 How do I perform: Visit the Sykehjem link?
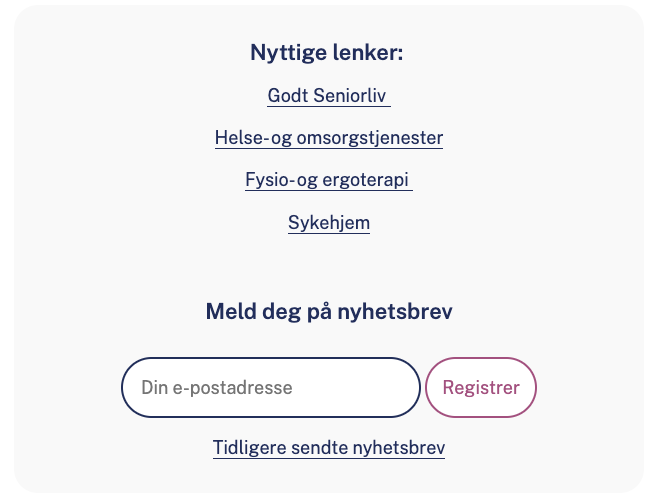point(328,223)
